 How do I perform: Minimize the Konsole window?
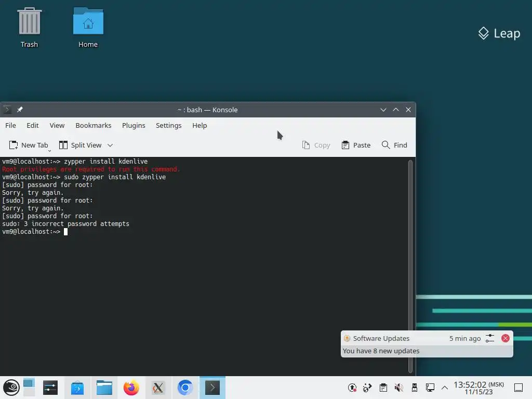click(x=383, y=110)
